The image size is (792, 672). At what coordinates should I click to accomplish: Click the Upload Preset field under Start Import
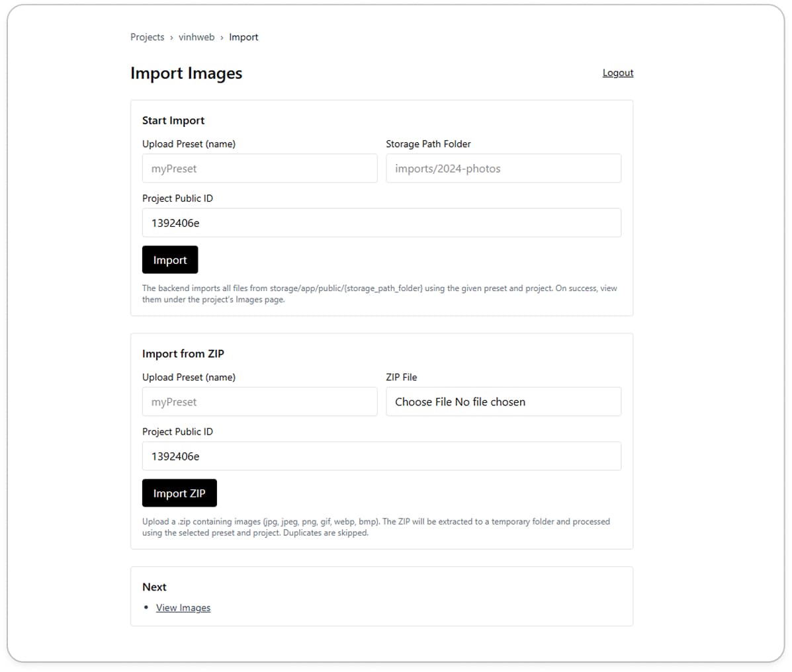pos(259,168)
